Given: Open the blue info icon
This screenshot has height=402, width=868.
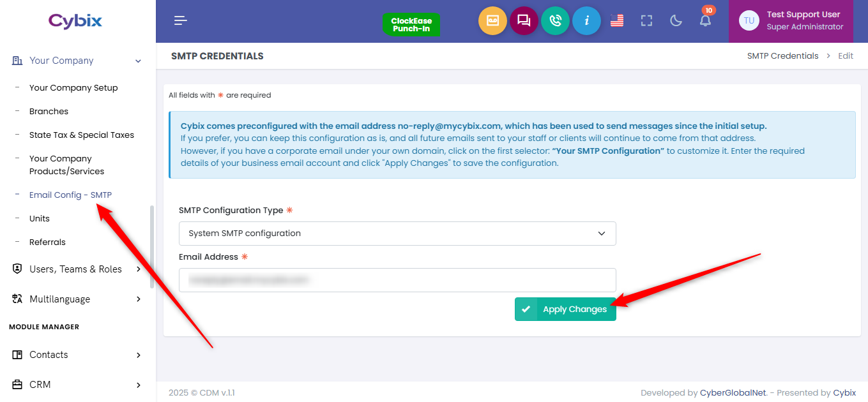Looking at the screenshot, I should click(x=586, y=21).
